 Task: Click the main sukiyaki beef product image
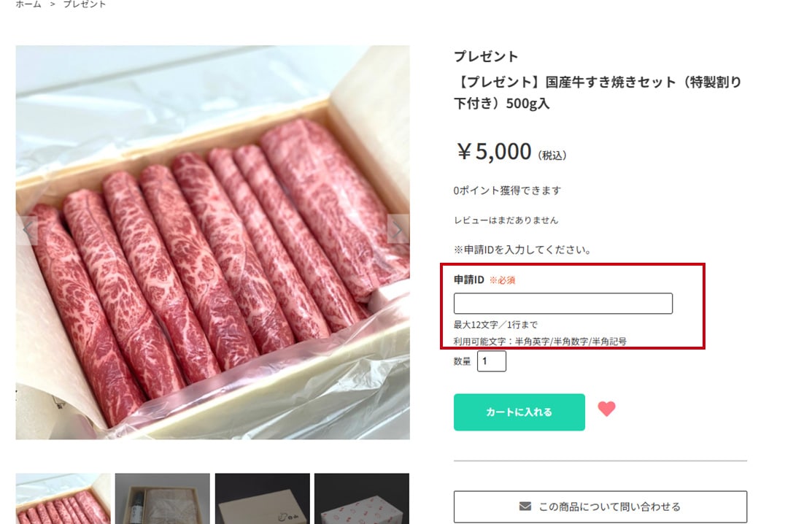(x=212, y=242)
